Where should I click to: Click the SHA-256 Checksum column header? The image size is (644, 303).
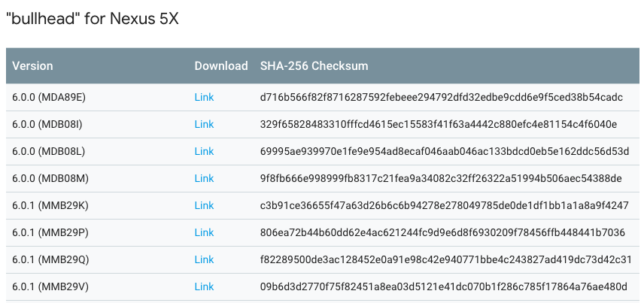314,65
